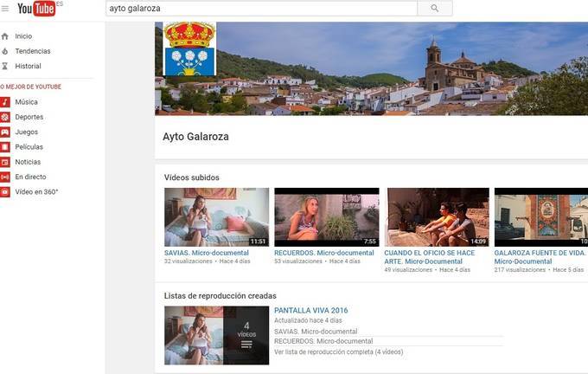Open the Historial hourglass icon
This screenshot has height=374, width=588.
click(x=5, y=66)
